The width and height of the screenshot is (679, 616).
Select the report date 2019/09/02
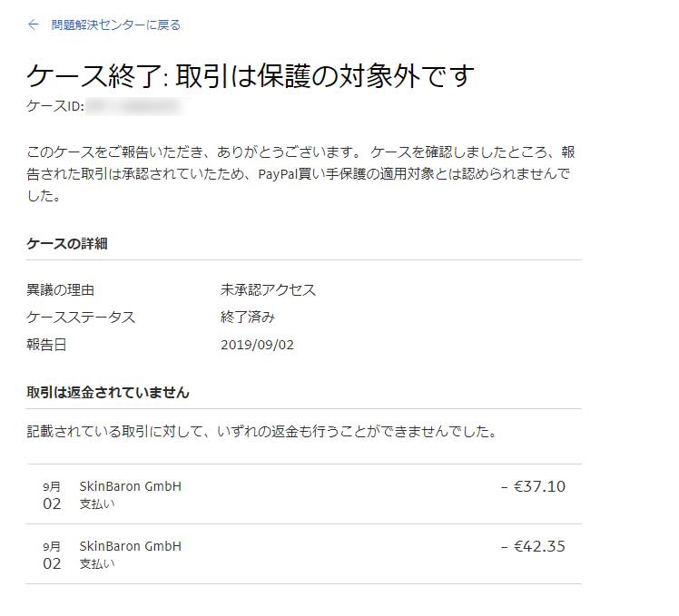pos(257,345)
